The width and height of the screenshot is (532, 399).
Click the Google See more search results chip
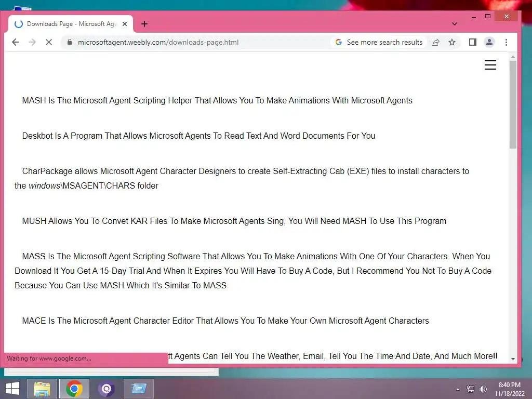379,42
